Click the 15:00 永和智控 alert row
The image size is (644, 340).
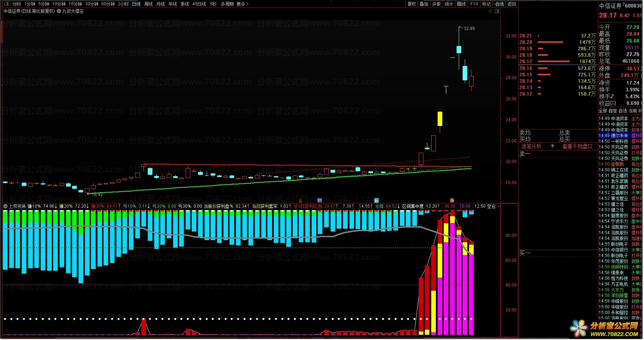pyautogui.click(x=620, y=313)
